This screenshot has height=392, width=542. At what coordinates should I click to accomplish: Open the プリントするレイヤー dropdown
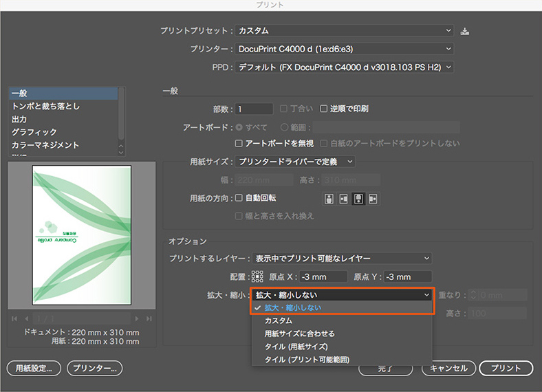tap(341, 259)
